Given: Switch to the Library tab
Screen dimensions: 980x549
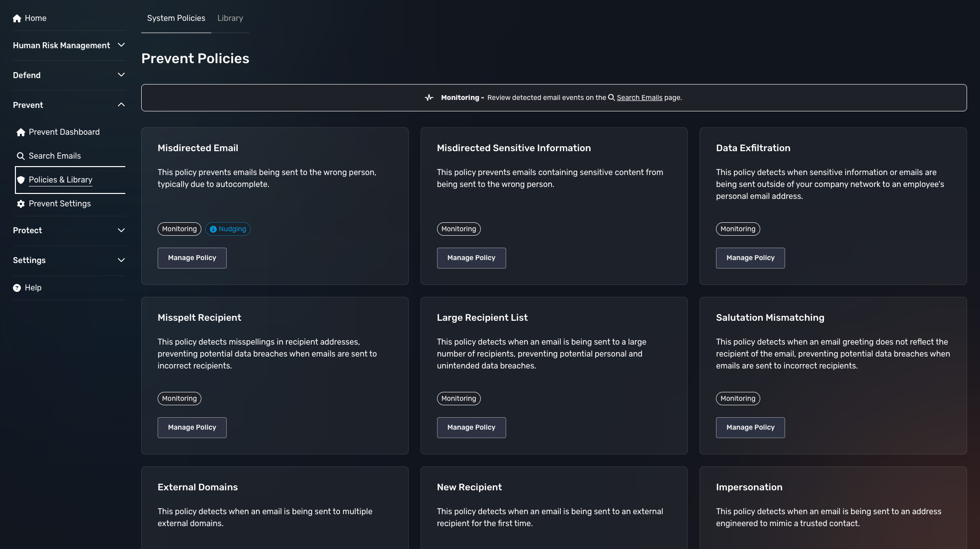Looking at the screenshot, I should click(230, 18).
